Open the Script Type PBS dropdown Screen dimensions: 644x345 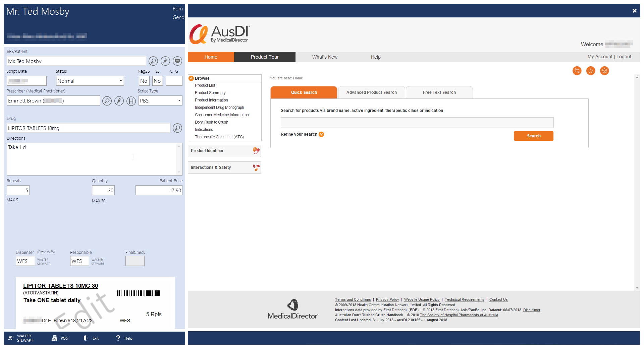(160, 100)
